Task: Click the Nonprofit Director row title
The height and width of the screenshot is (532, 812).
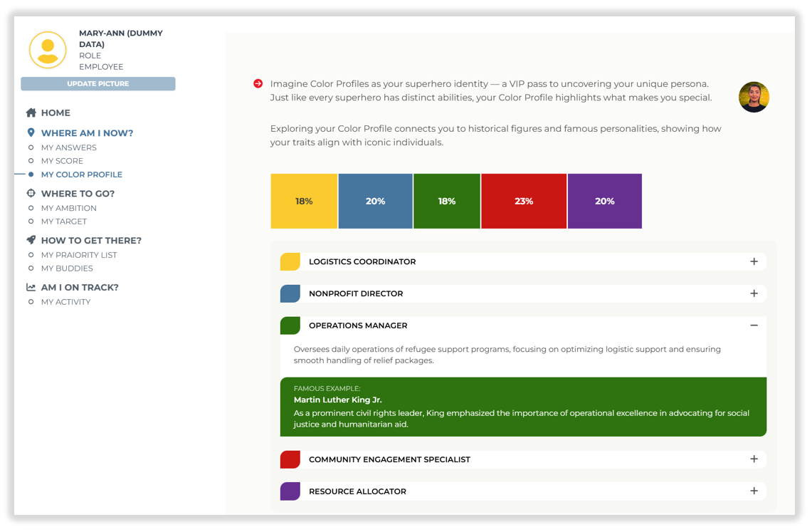Action: [356, 293]
